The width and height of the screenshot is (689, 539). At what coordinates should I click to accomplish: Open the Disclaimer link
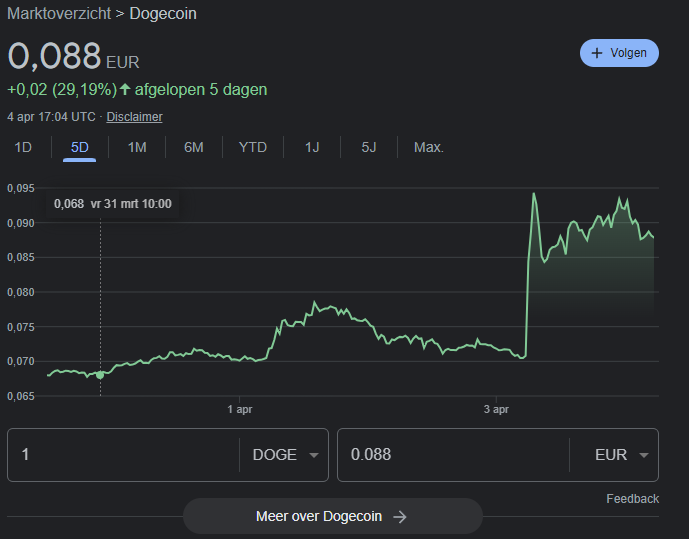(x=134, y=117)
